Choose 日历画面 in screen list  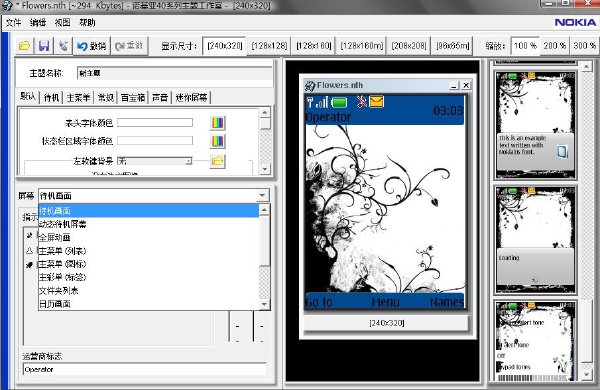tap(149, 304)
